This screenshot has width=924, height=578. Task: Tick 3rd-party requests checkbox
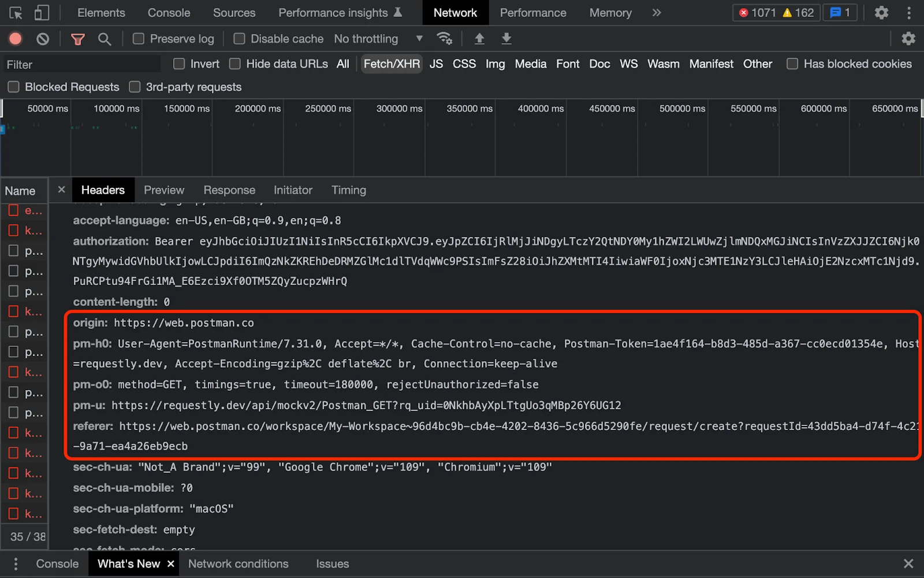pos(135,87)
